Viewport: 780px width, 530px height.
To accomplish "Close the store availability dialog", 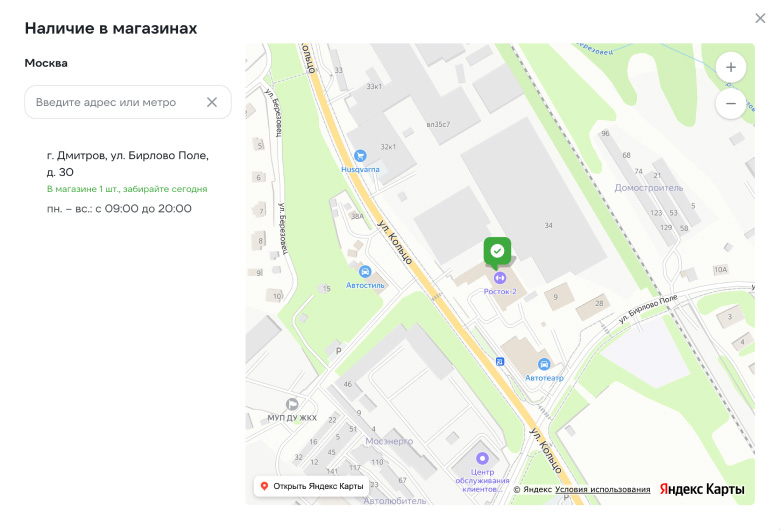I will point(760,18).
